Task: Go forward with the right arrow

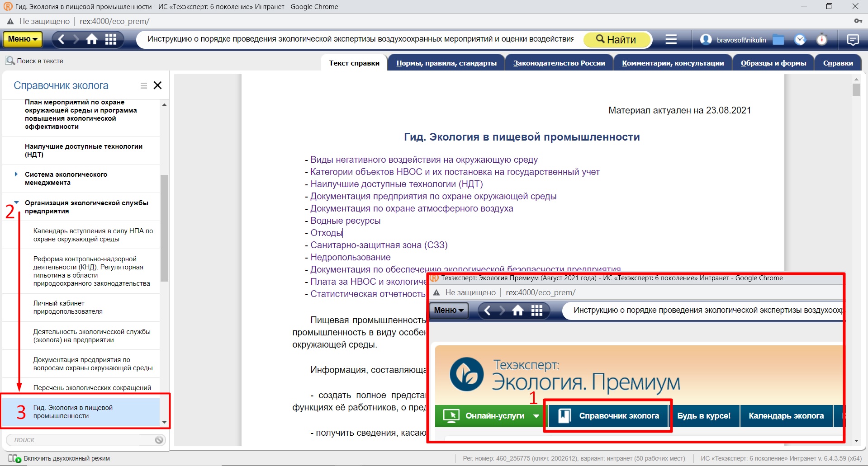Action: (76, 39)
